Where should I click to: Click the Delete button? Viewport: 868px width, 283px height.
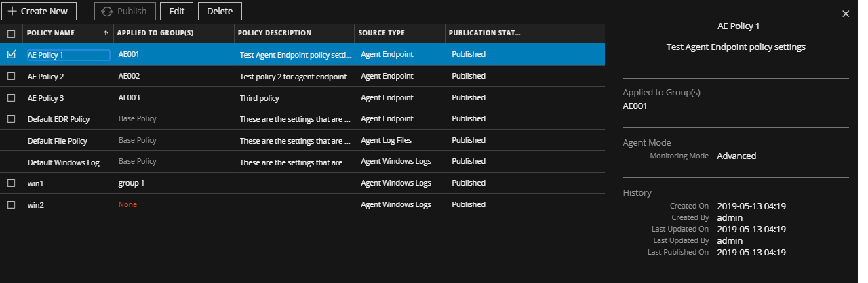(220, 11)
